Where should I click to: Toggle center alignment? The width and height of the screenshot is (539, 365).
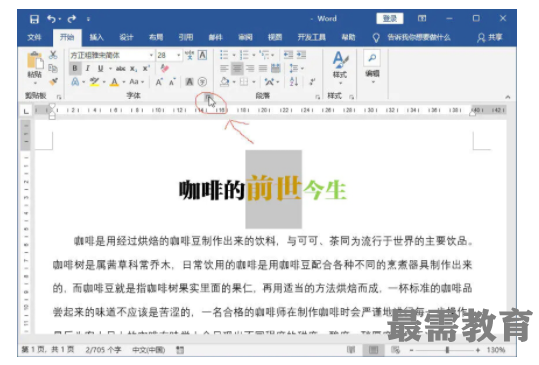[x=237, y=68]
